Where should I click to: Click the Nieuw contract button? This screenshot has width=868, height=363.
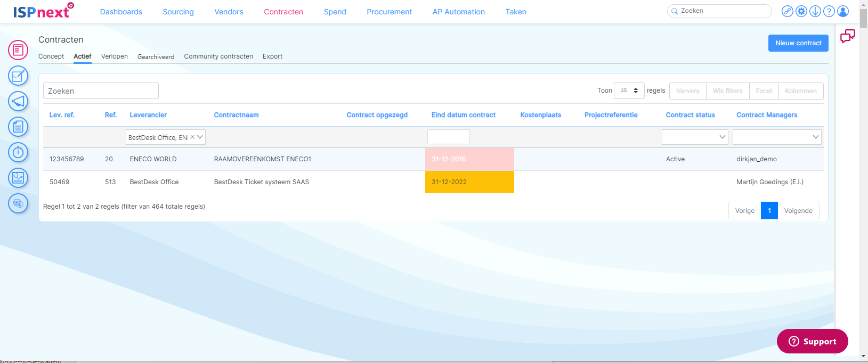point(798,43)
